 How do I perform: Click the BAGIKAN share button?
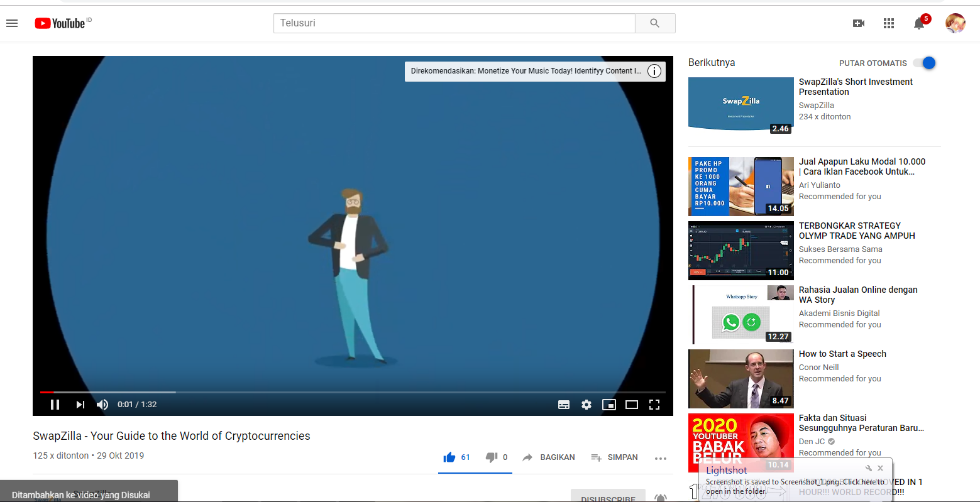coord(549,457)
